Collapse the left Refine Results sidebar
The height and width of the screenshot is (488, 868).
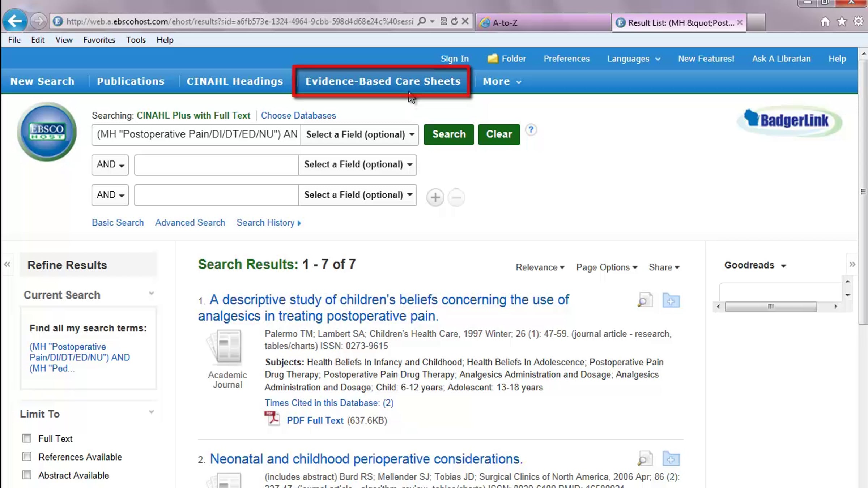[x=7, y=264]
